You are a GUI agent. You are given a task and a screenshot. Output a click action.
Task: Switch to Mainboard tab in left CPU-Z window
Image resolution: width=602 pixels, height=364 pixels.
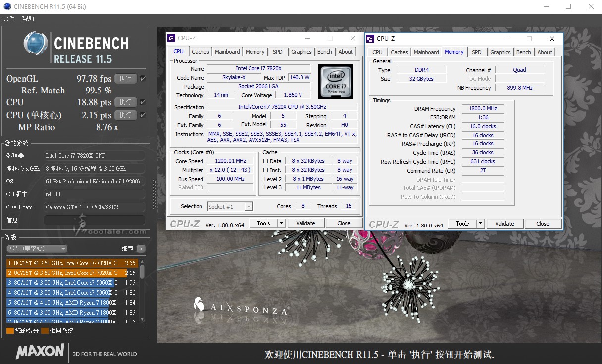[x=227, y=52]
